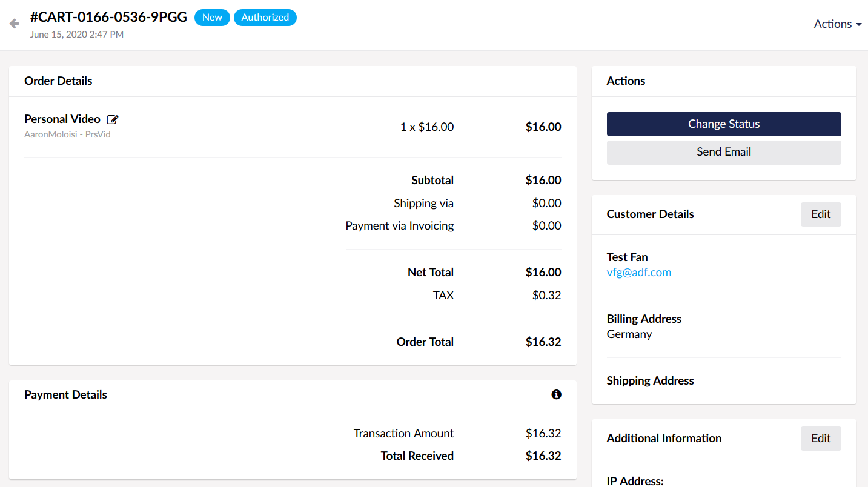Click the AaronMoloisi - PrsVid subtitle
The image size is (868, 487).
pyautogui.click(x=67, y=134)
